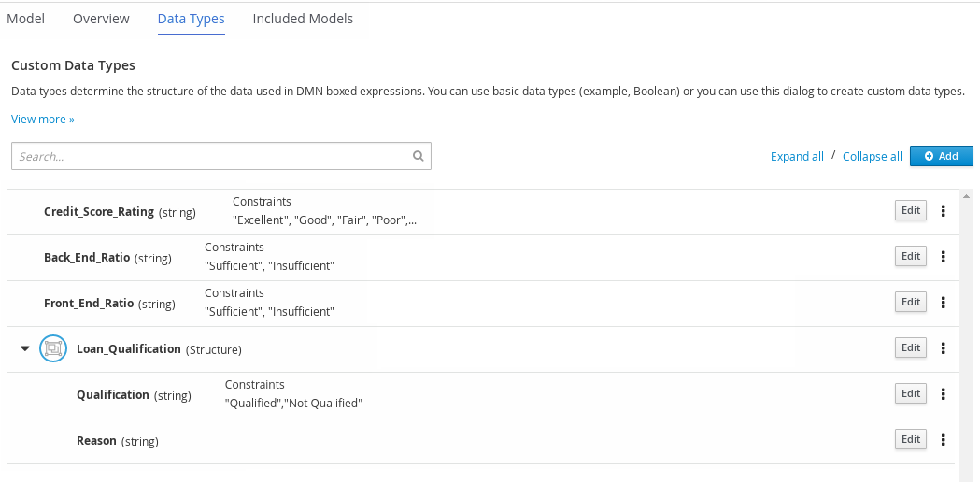The image size is (980, 482).
Task: Switch to the Model tab
Action: coord(25,19)
